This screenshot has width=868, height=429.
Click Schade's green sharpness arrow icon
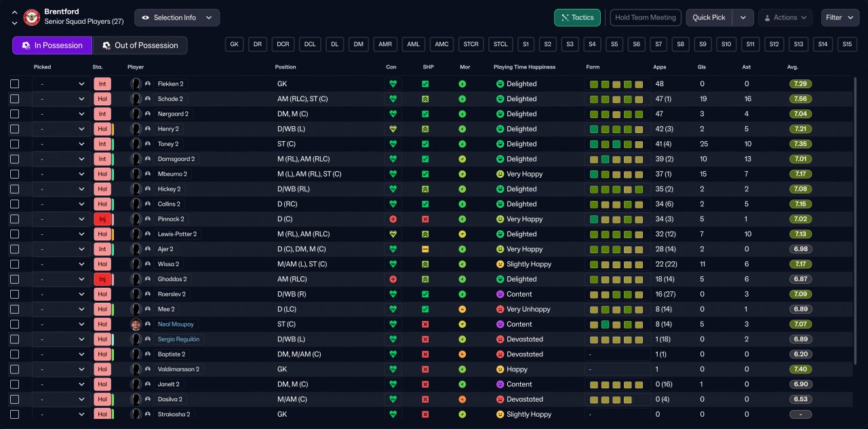425,99
